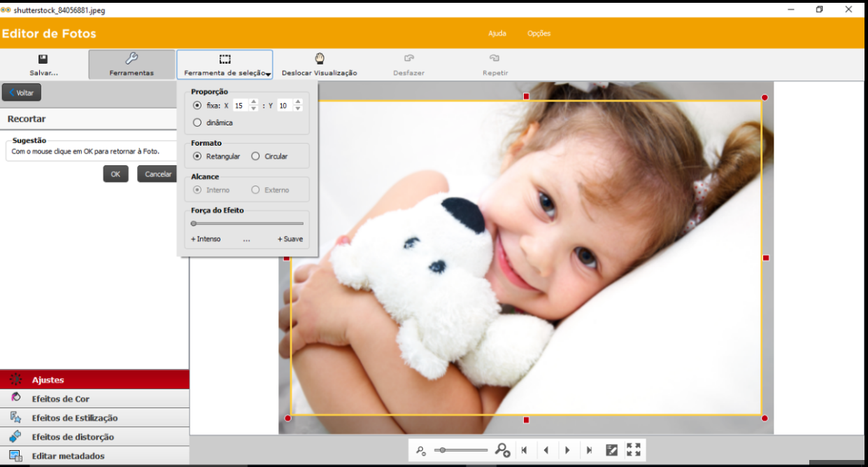
Task: Open the edit image icon in bottom bar
Action: click(611, 450)
